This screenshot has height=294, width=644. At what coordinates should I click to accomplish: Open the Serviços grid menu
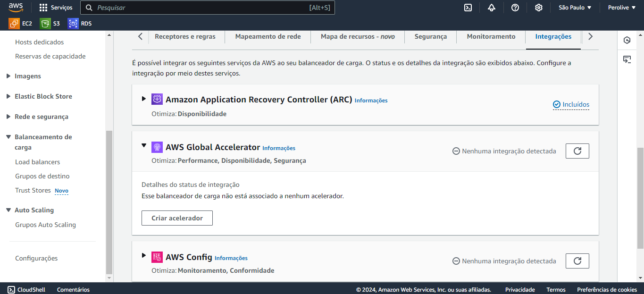[x=56, y=8]
